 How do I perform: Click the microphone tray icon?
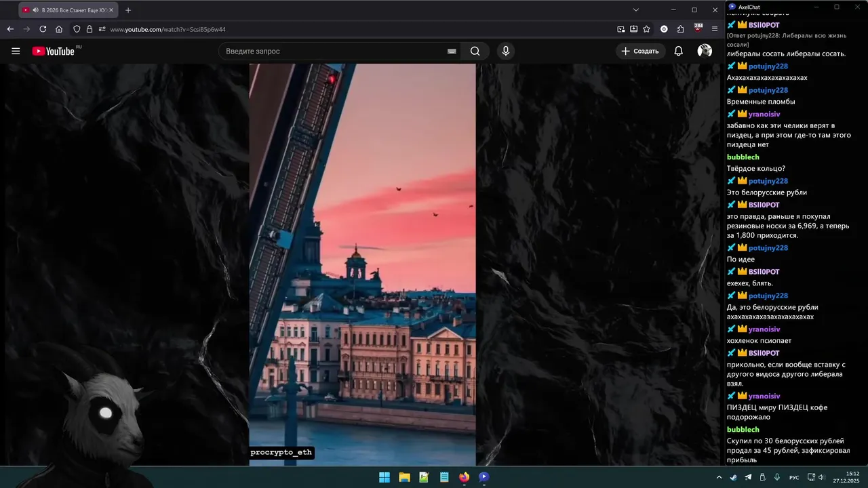pos(776,477)
